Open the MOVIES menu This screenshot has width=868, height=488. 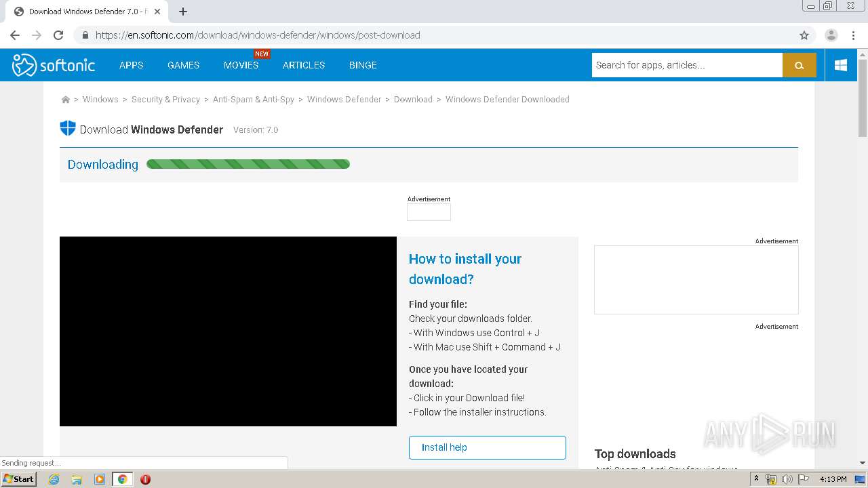(x=241, y=65)
